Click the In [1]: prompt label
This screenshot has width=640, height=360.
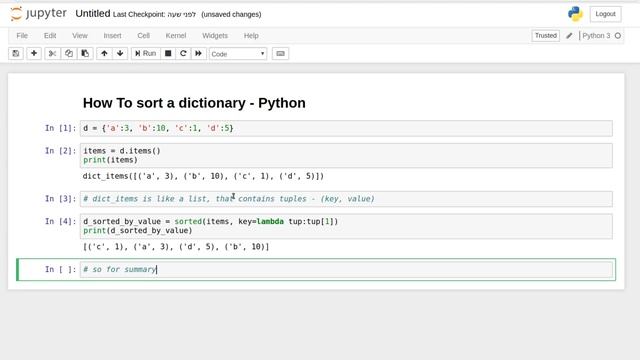[x=60, y=128]
